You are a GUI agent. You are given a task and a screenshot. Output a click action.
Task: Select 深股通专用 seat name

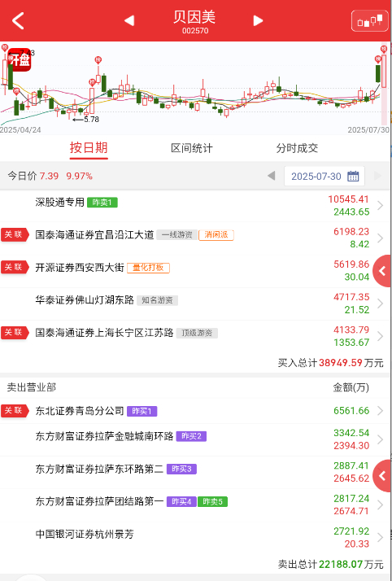pyautogui.click(x=60, y=203)
